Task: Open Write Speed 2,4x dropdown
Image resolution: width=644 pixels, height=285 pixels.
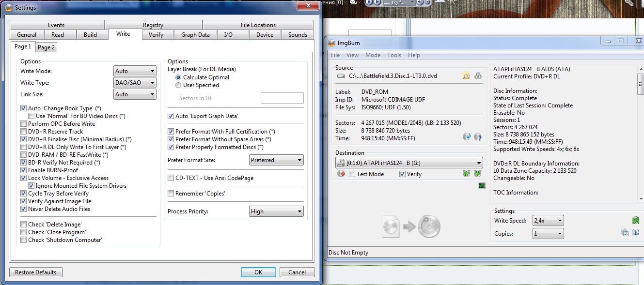Action: (548, 221)
